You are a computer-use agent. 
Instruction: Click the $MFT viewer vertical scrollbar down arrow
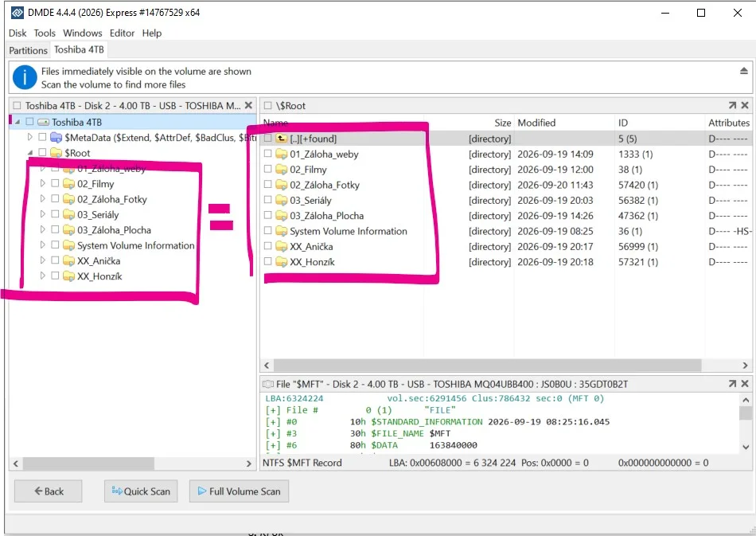click(x=746, y=448)
